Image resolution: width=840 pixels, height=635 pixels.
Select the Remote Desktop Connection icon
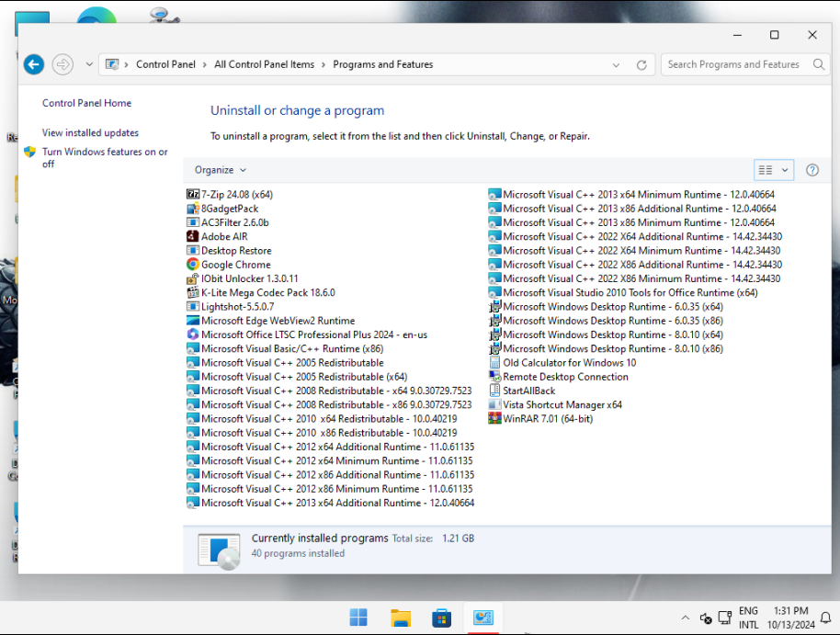494,377
